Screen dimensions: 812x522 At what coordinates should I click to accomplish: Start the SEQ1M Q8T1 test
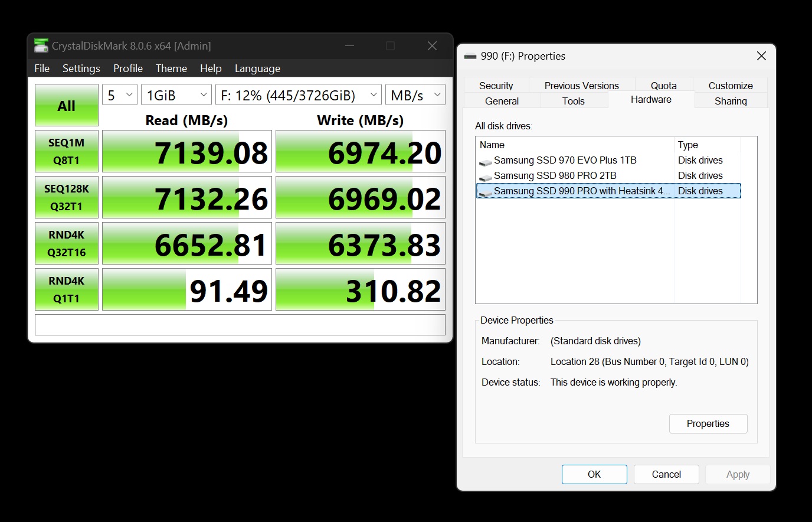click(x=66, y=152)
